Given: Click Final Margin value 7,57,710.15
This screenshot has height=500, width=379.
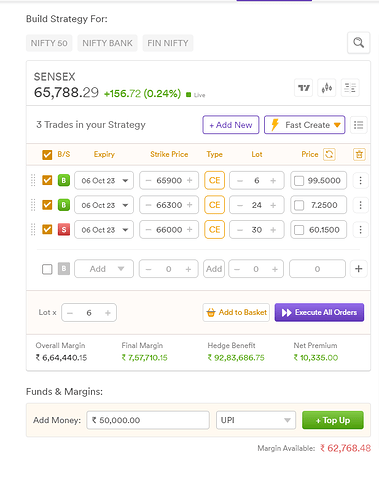Looking at the screenshot, I should click(144, 358).
